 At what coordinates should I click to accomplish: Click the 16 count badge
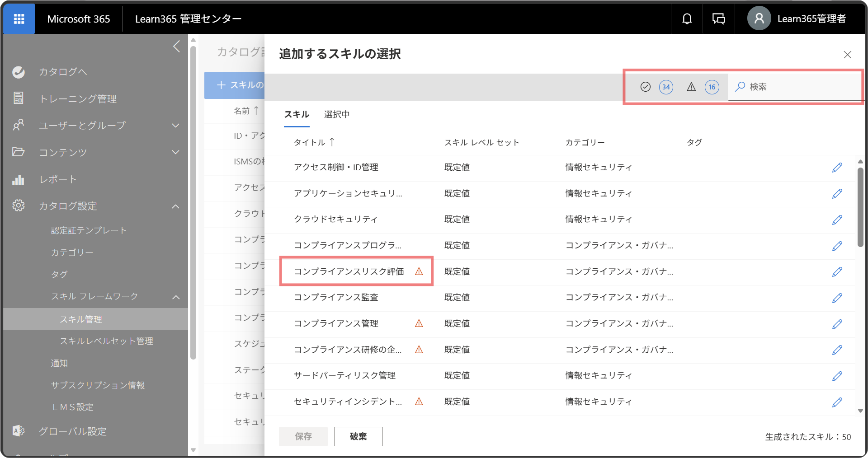pos(712,87)
